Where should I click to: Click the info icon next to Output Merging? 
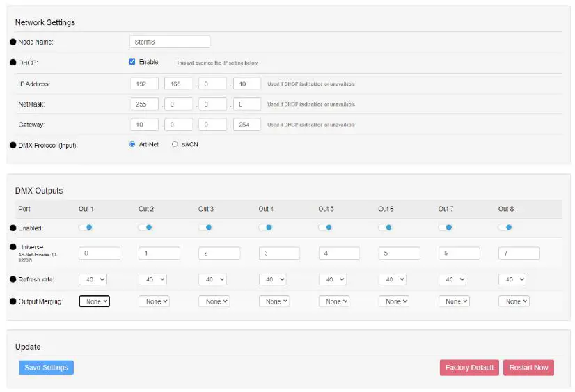pyautogui.click(x=13, y=301)
